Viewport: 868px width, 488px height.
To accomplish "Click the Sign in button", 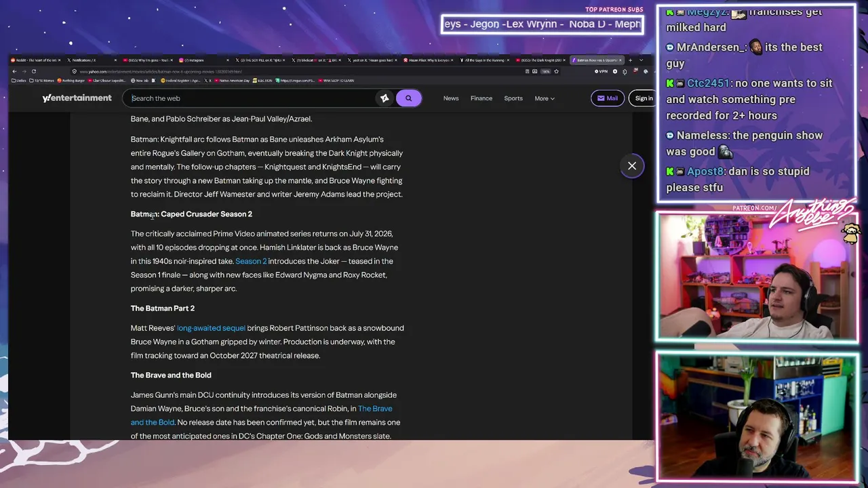I will [644, 98].
